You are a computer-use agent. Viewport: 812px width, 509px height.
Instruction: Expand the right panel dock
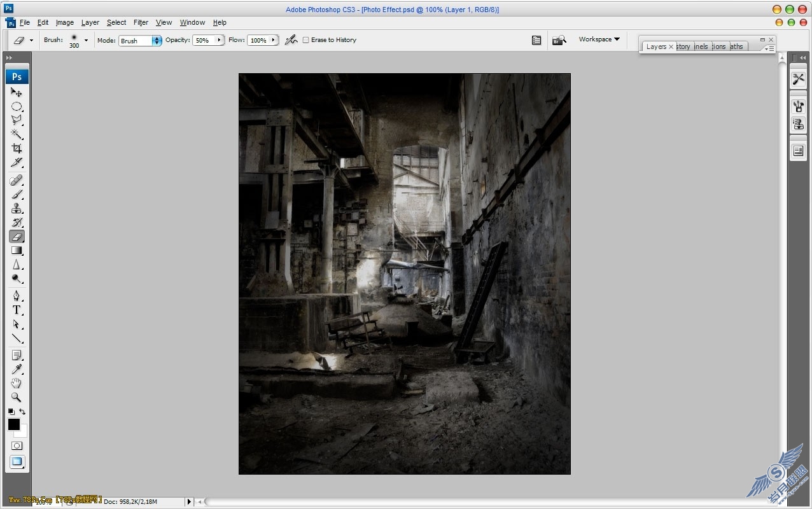802,57
